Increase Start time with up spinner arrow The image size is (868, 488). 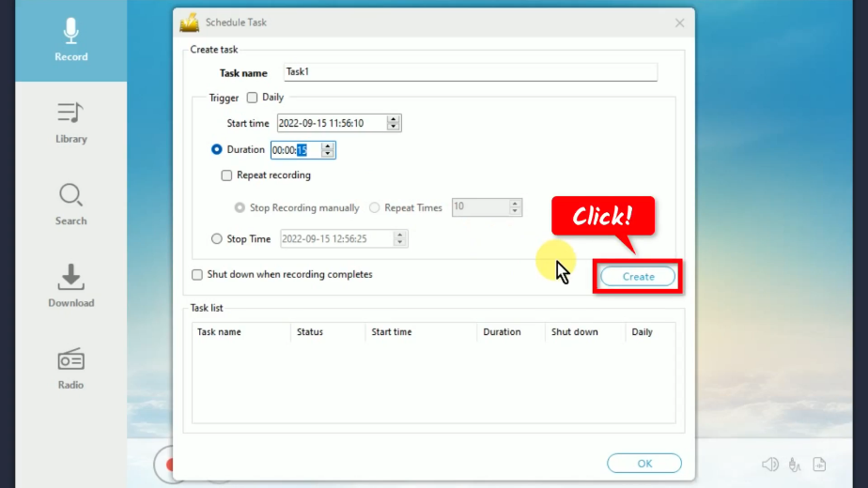pos(393,119)
